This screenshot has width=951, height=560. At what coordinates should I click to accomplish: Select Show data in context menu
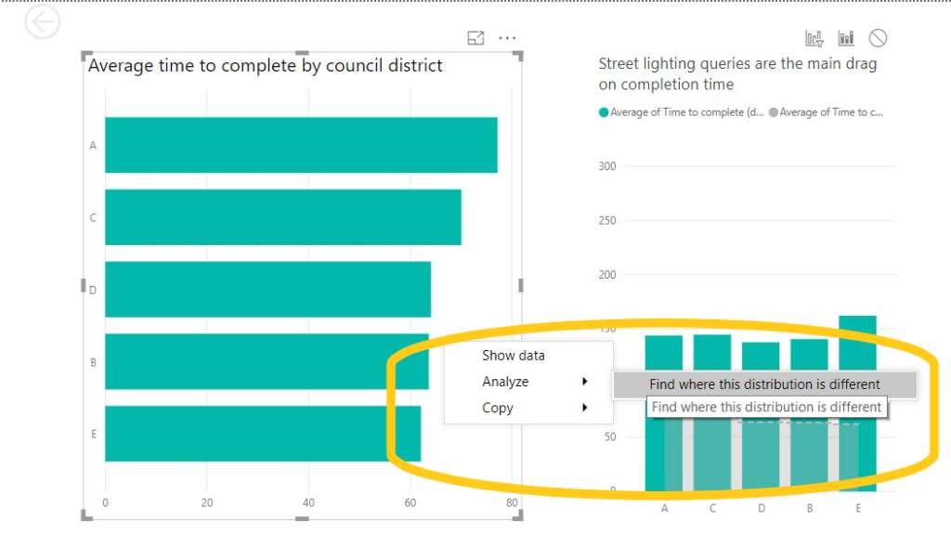point(514,356)
